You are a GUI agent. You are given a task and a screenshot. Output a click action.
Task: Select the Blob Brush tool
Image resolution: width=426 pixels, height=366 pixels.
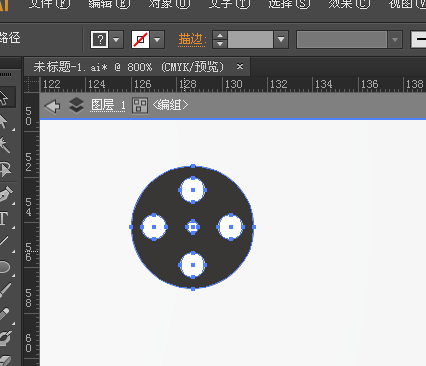[x=5, y=338]
